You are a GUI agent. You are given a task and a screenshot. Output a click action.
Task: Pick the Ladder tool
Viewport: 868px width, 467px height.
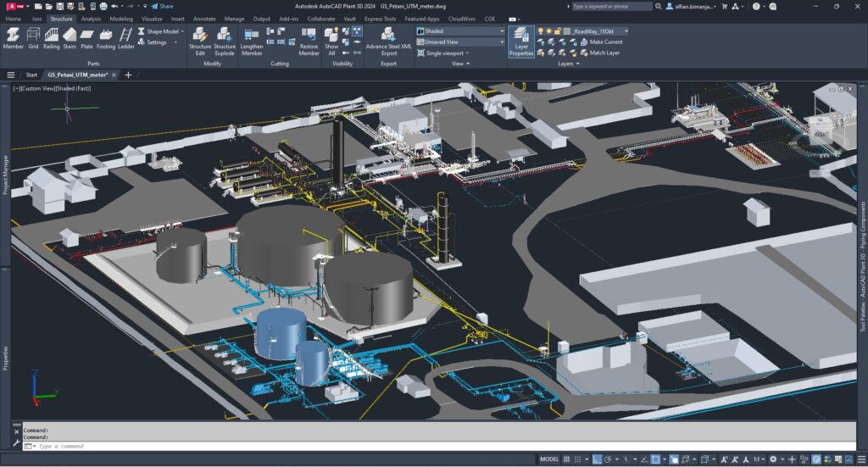[125, 38]
